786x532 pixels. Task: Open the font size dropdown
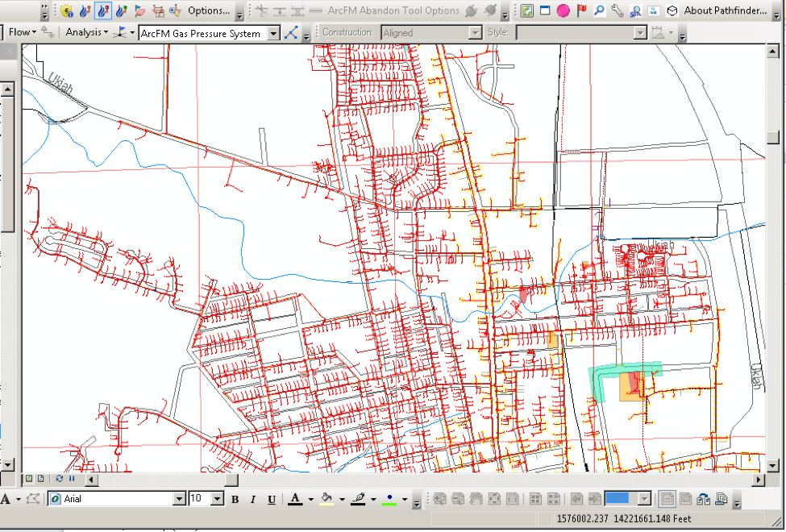[x=217, y=500]
